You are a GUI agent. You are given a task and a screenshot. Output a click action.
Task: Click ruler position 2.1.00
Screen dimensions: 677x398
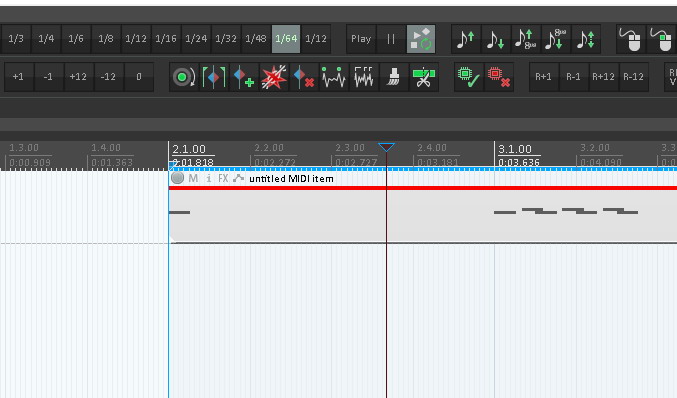click(189, 149)
